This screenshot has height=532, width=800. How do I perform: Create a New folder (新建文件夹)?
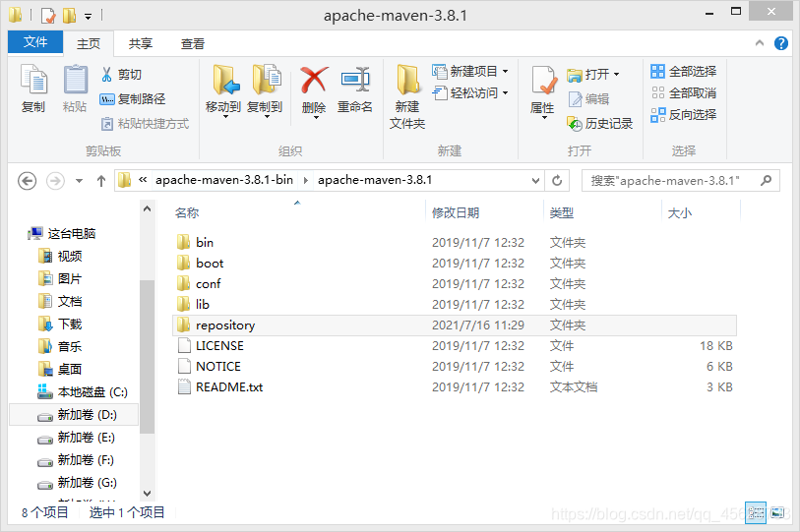pos(407,96)
